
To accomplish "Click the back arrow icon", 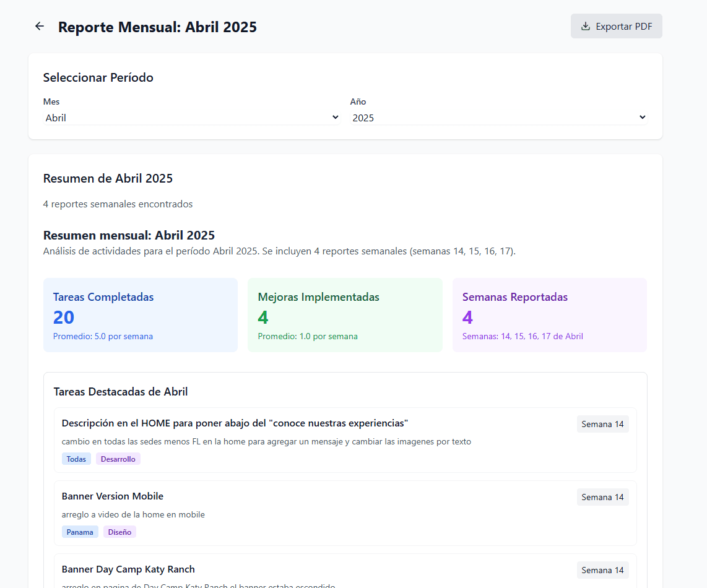I will [x=40, y=26].
